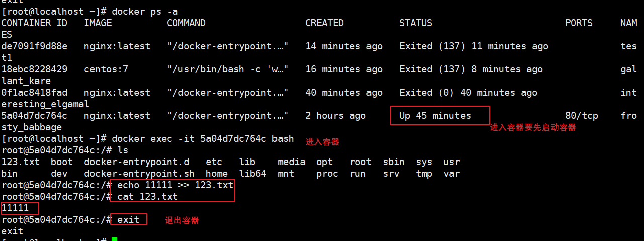Click the "ls" command inside the container

(x=123, y=150)
